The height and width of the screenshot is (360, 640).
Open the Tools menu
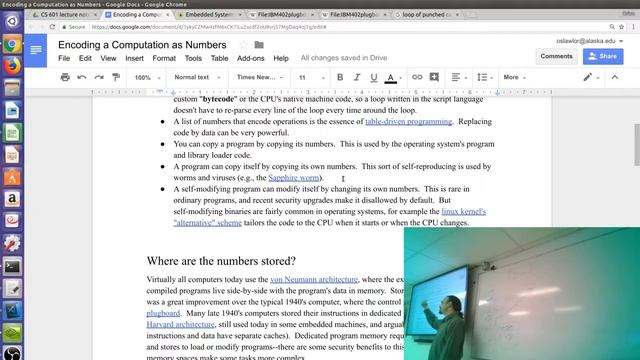(193, 58)
